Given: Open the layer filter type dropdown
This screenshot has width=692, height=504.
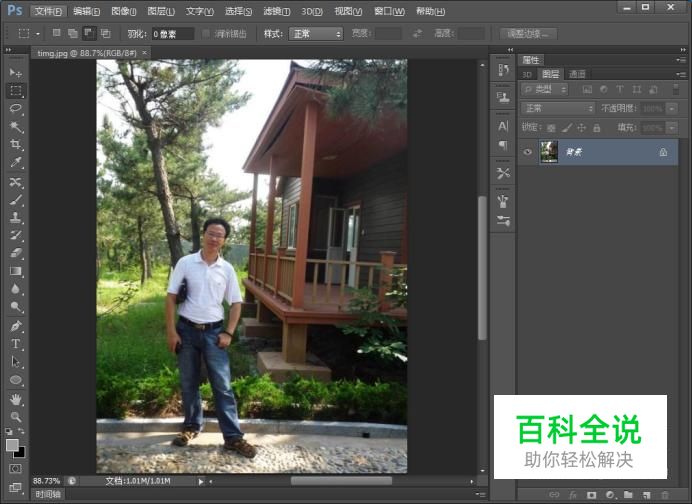Looking at the screenshot, I should tap(545, 90).
